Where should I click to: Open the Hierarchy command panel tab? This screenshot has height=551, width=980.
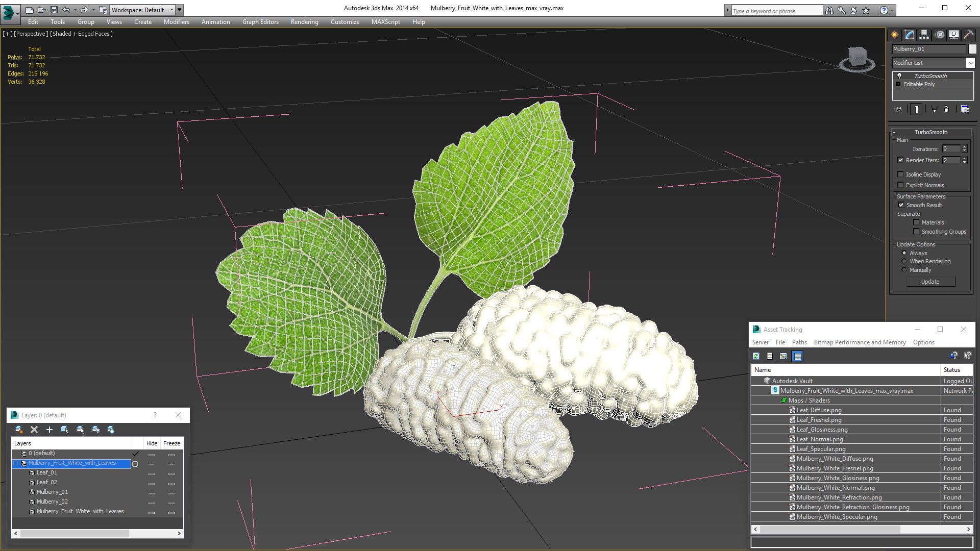[924, 35]
